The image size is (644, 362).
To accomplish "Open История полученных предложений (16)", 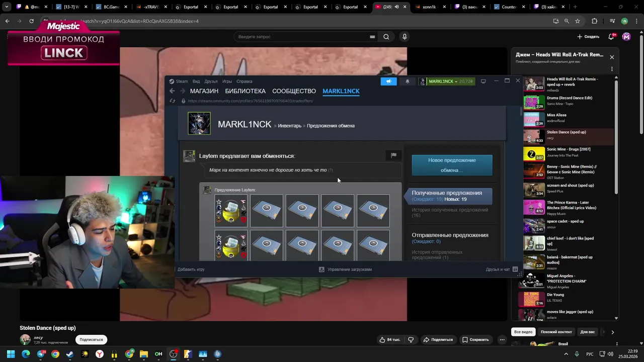I will click(450, 212).
